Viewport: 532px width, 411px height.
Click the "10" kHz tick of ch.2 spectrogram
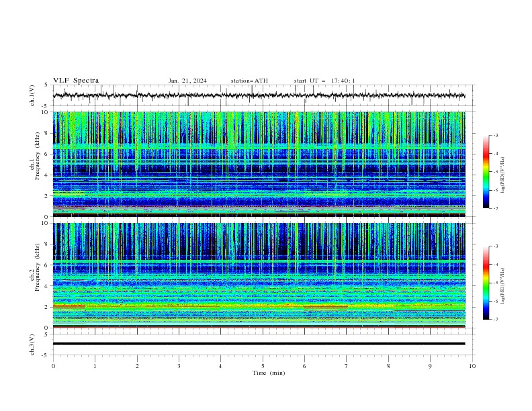click(45, 223)
